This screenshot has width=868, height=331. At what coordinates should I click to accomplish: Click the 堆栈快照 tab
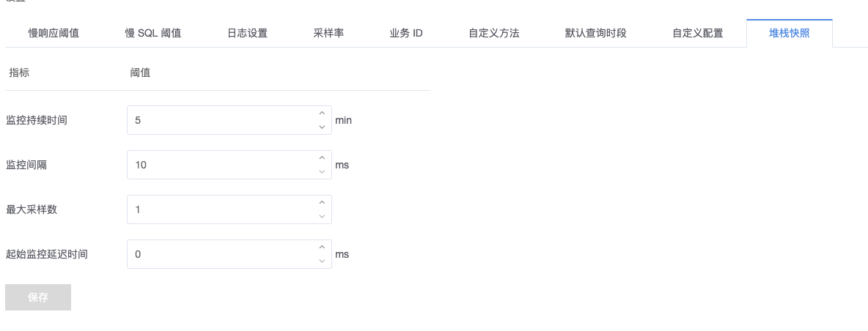click(789, 34)
